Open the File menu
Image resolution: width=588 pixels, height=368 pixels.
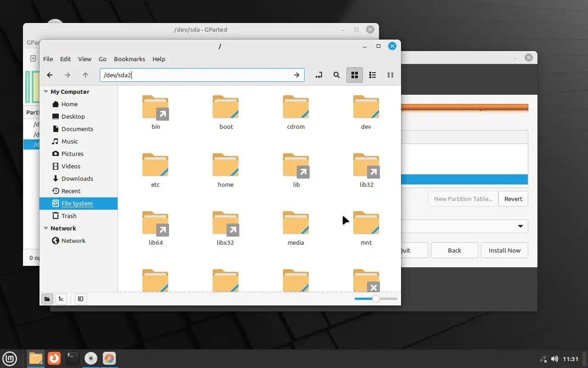pos(48,59)
